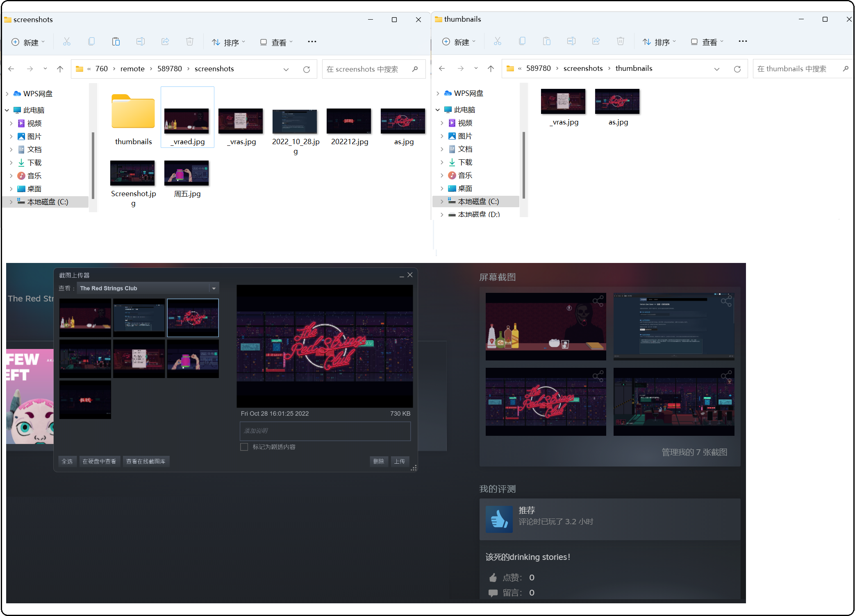Click search box in thumbnails window
The width and height of the screenshot is (855, 616).
(803, 69)
